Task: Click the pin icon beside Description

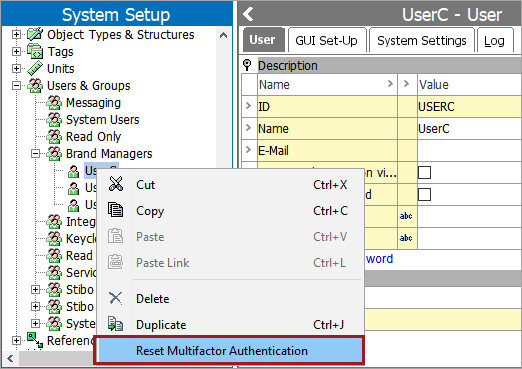Action: 247,65
